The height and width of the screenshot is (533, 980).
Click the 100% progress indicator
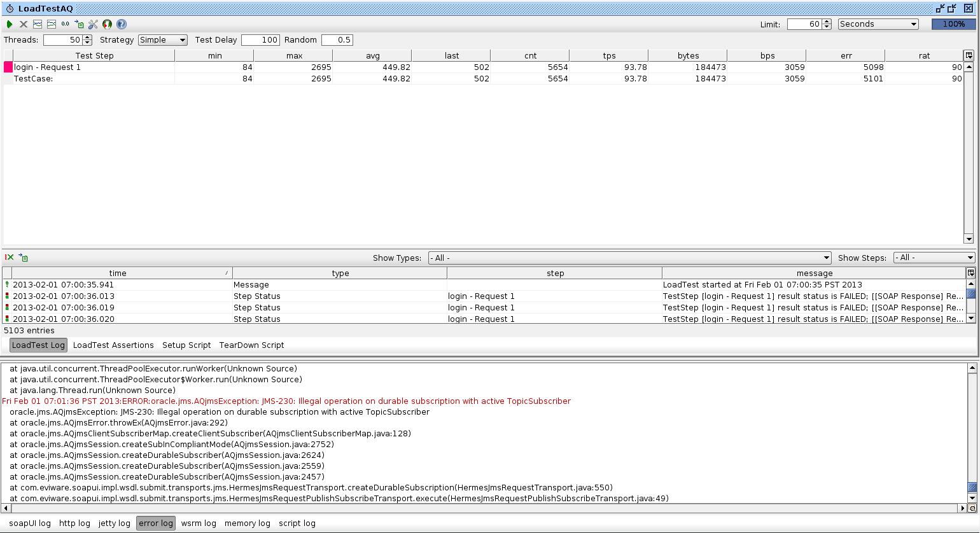coord(954,24)
